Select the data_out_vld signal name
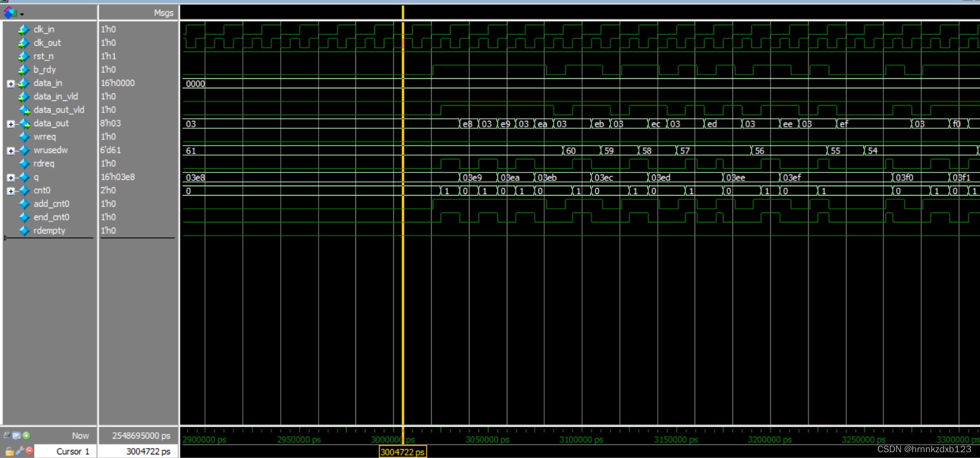Viewport: 980px width, 458px height. point(59,110)
